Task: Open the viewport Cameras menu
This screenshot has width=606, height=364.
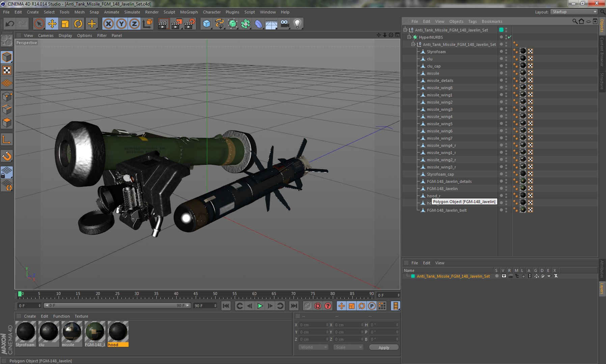Action: pyautogui.click(x=46, y=35)
